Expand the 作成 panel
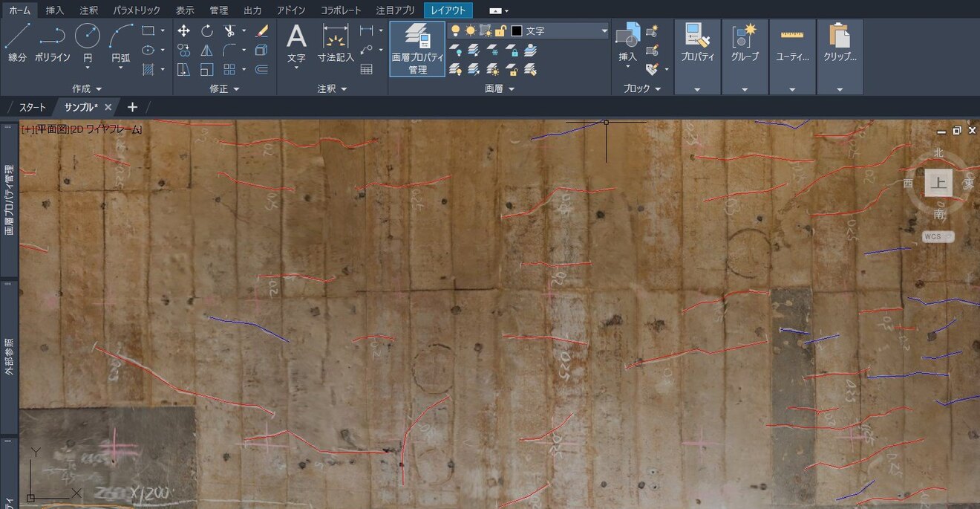Screen dimensions: 980x509 [86, 88]
